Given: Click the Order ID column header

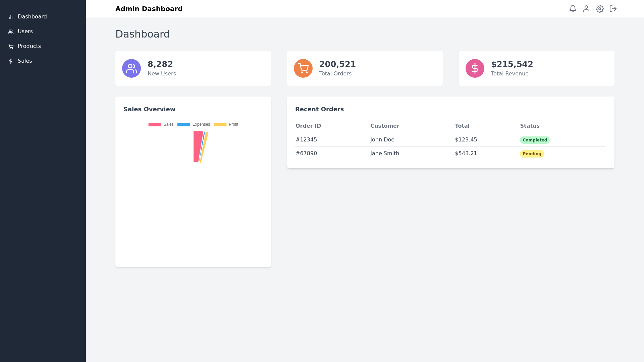Looking at the screenshot, I should coord(308,126).
